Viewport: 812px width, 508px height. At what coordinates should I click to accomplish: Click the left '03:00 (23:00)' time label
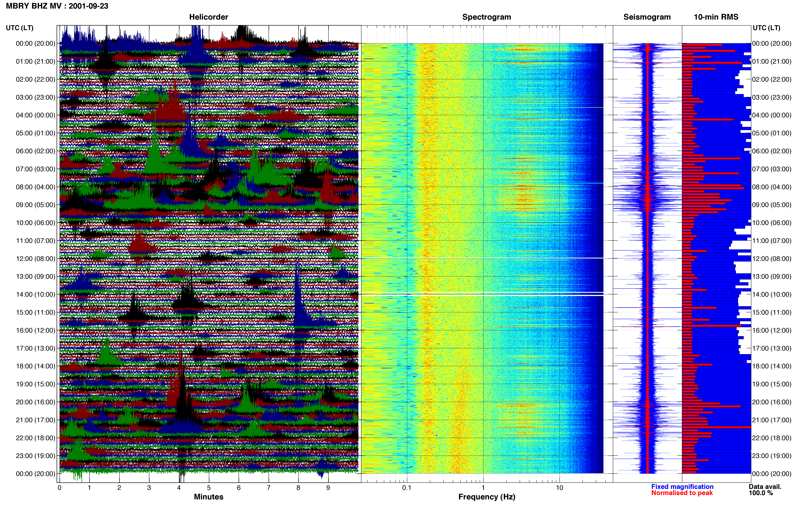[36, 97]
